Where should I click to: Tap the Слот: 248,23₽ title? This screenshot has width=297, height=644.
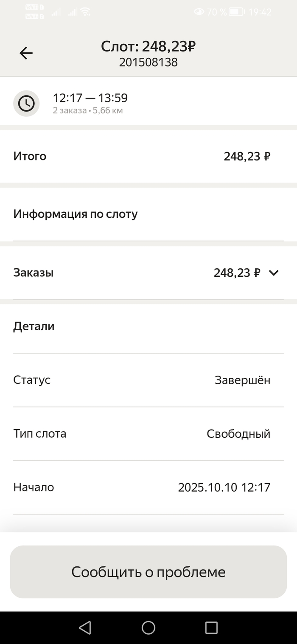click(148, 46)
